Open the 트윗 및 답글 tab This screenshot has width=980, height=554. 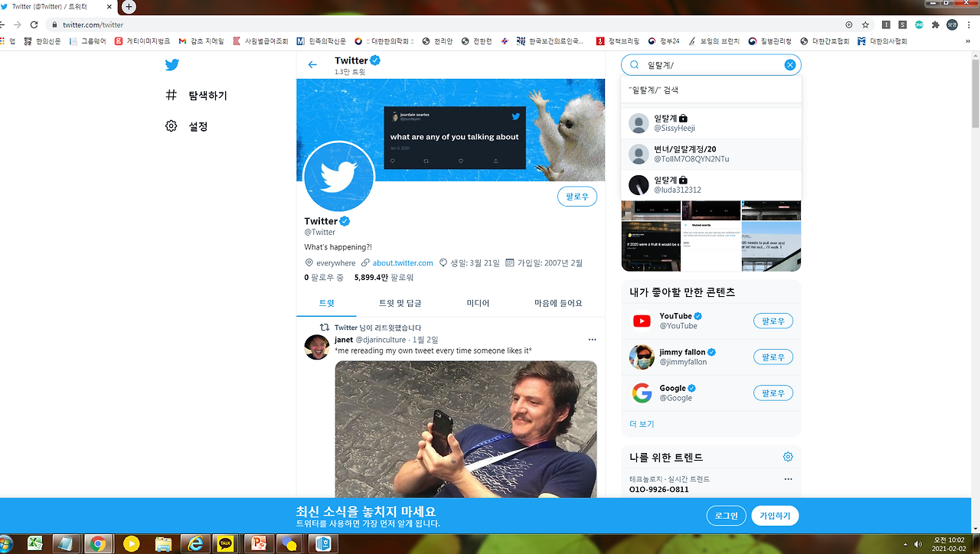402,303
